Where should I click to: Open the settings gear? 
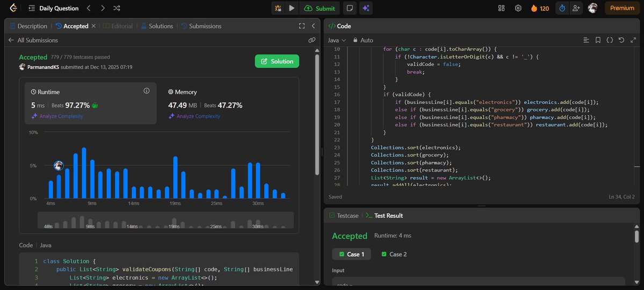point(518,8)
